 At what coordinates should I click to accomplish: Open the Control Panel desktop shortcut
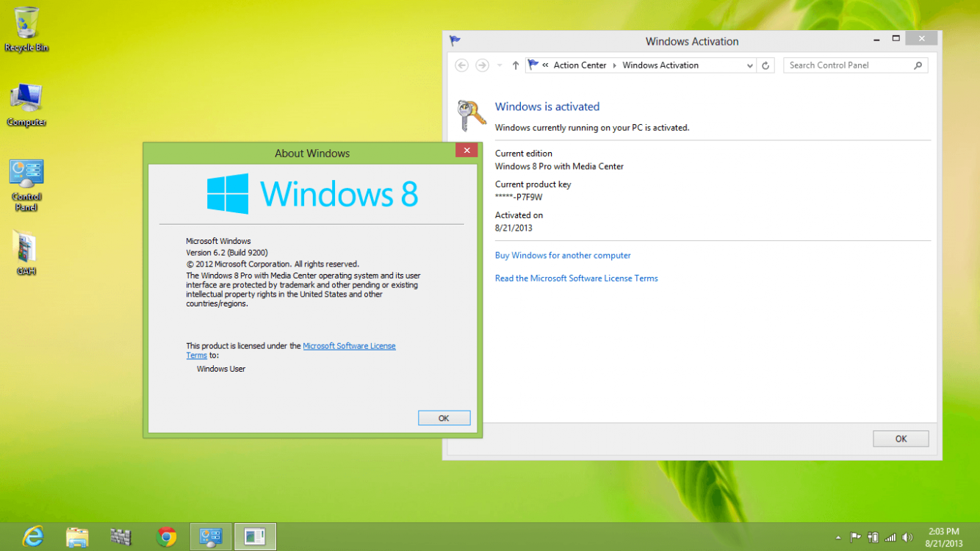[x=26, y=185]
